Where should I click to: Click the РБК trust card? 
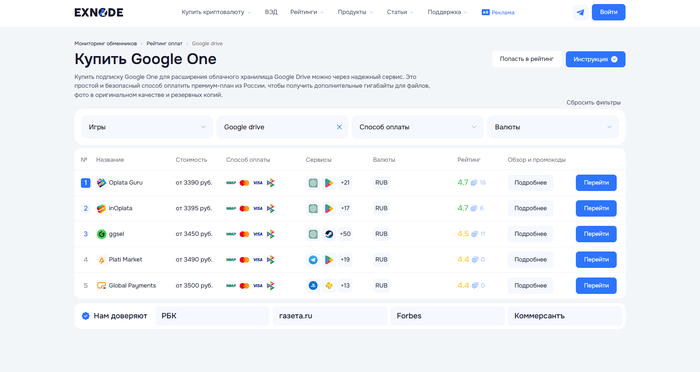(212, 316)
